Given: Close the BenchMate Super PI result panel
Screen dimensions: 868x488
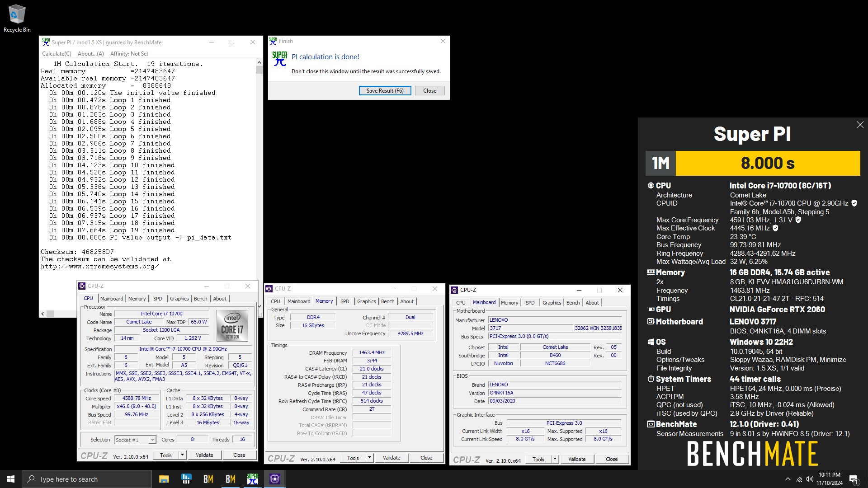Looking at the screenshot, I should tap(860, 125).
